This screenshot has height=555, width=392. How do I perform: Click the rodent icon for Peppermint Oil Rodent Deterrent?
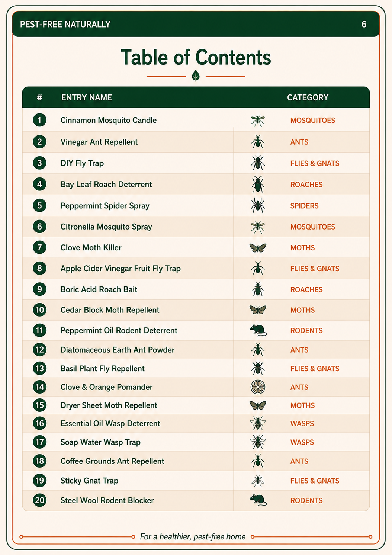258,330
